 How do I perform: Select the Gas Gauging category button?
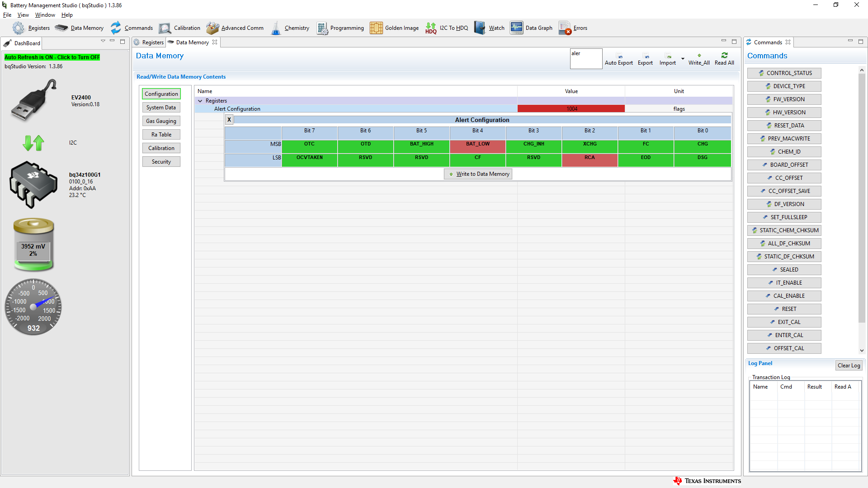pos(161,121)
